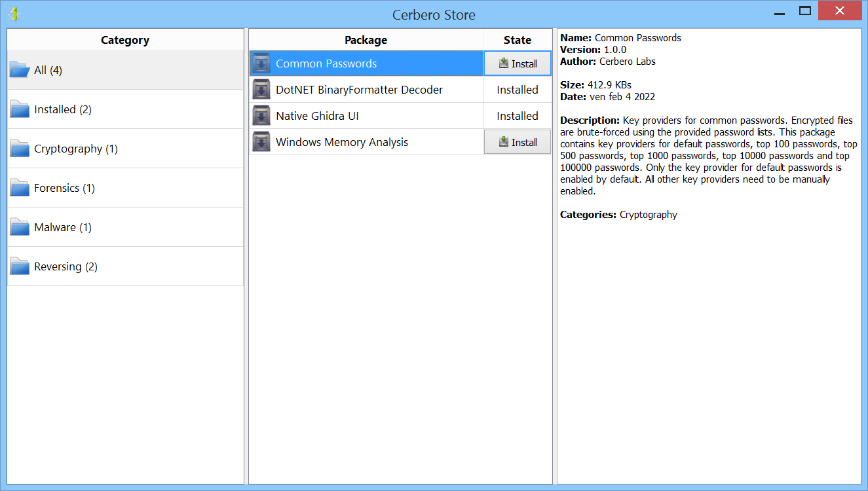Maximize the Cerbero Store window

pyautogui.click(x=805, y=10)
